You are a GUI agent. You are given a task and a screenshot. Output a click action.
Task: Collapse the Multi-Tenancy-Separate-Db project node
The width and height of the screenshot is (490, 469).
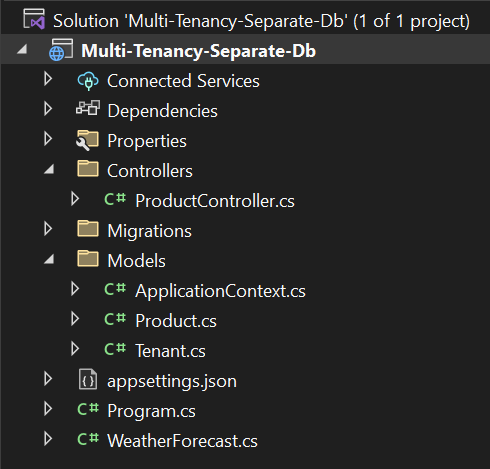[22, 49]
